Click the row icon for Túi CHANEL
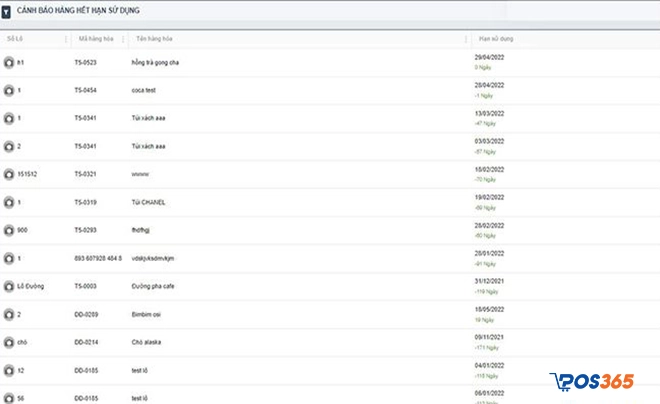Screen dimensions: 660x404 pyautogui.click(x=9, y=202)
